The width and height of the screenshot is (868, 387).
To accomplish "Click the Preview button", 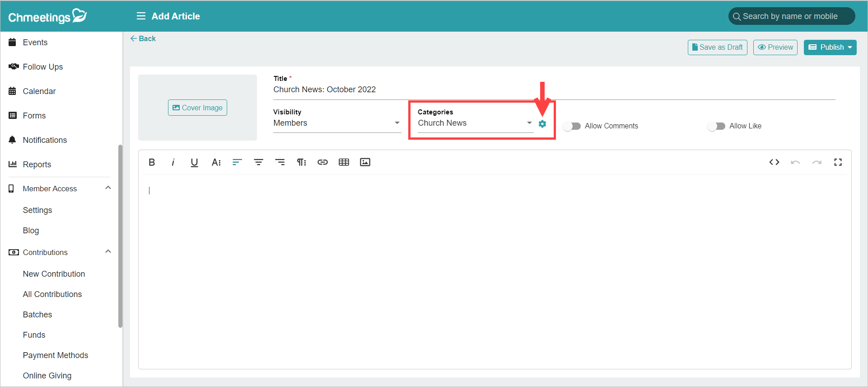I will [x=775, y=47].
